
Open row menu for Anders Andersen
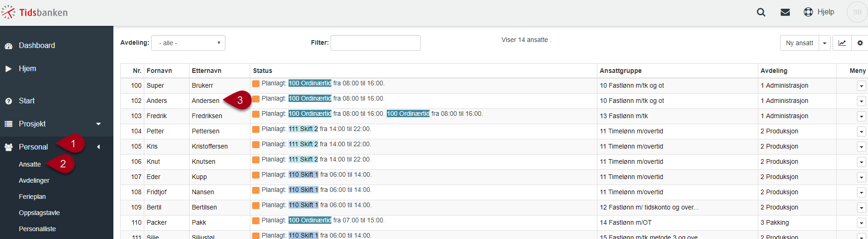861,101
